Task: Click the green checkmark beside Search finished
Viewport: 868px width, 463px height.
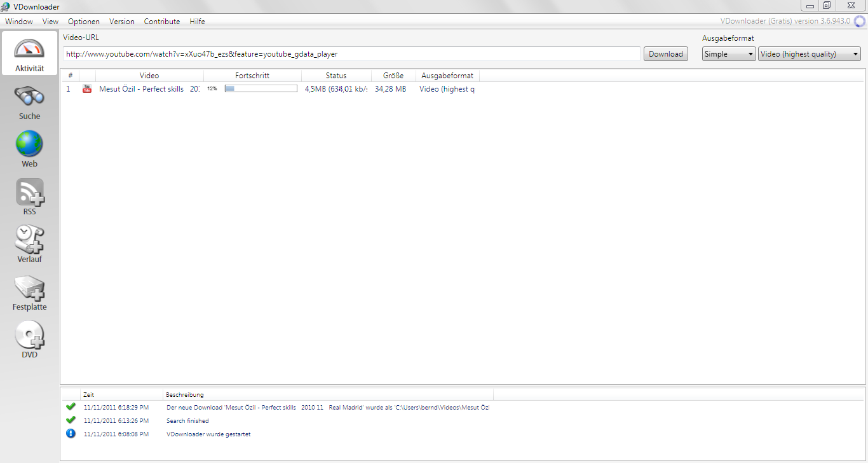Action: click(71, 420)
